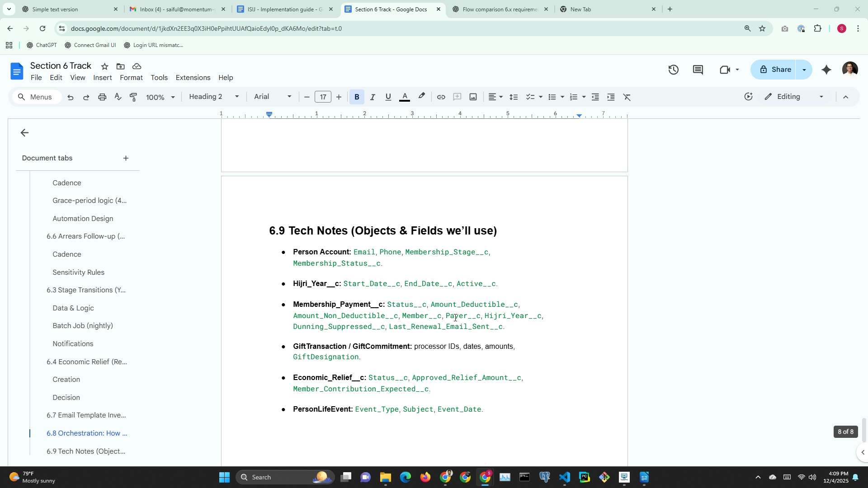The width and height of the screenshot is (868, 488).
Task: Click the Insert link icon
Action: [x=441, y=97]
